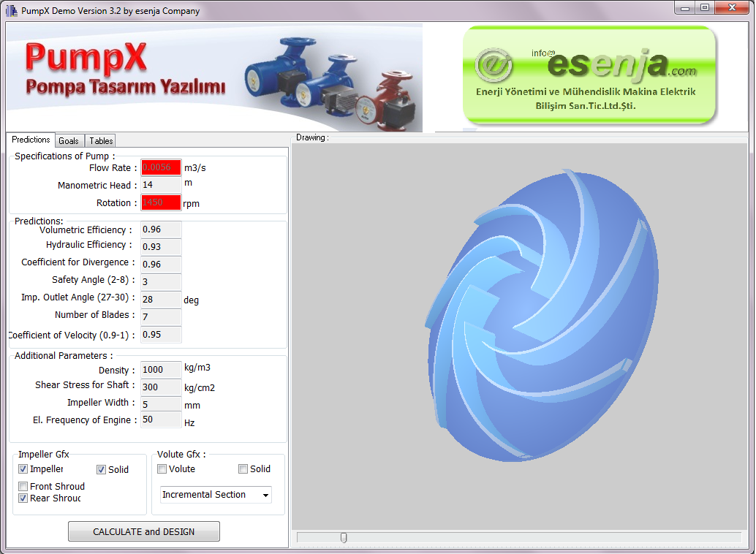756x554 pixels.
Task: Click the Flow Rate input field
Action: coord(161,167)
